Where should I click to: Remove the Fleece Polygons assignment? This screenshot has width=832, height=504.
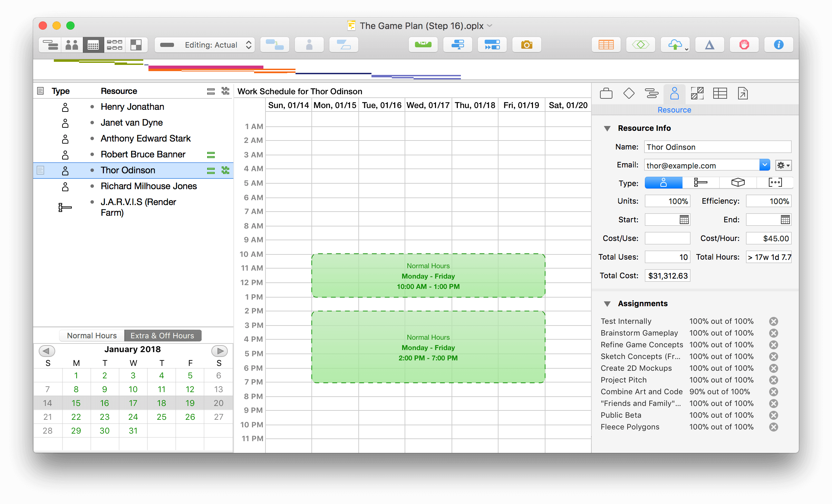774,427
